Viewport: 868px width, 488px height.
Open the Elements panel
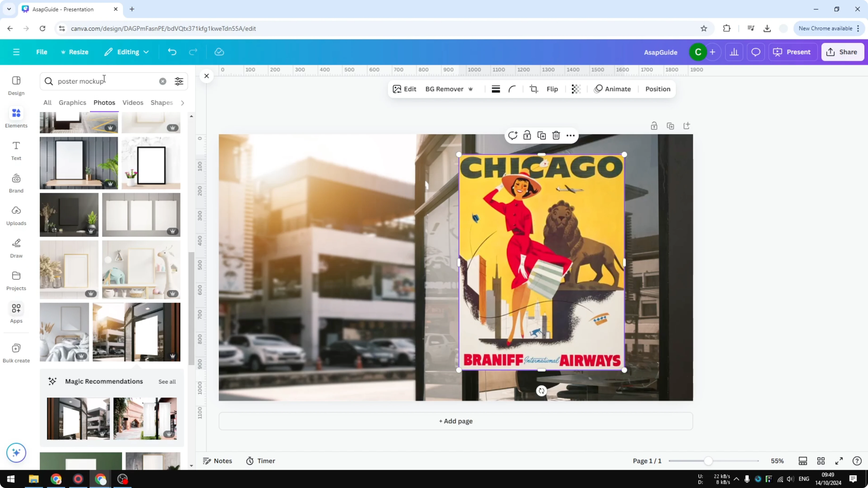click(16, 117)
